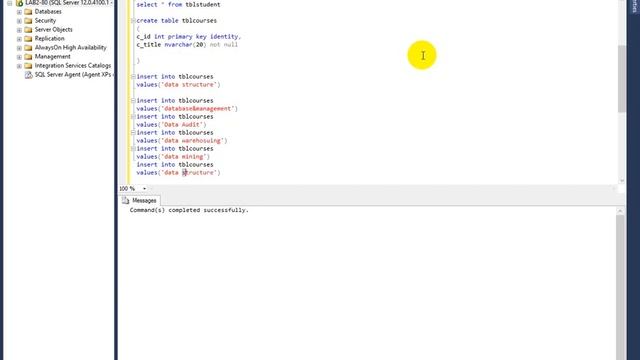Expand the Replication node
The image size is (640, 360).
pos(19,39)
